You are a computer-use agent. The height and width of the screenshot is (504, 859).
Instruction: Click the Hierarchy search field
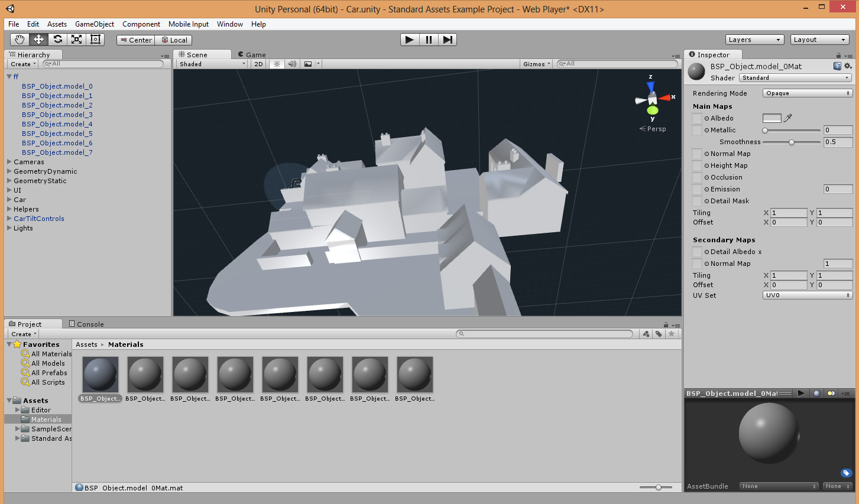point(103,64)
